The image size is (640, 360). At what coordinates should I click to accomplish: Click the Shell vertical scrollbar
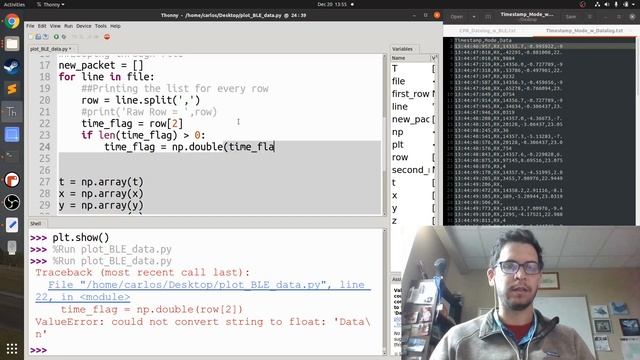click(x=384, y=292)
